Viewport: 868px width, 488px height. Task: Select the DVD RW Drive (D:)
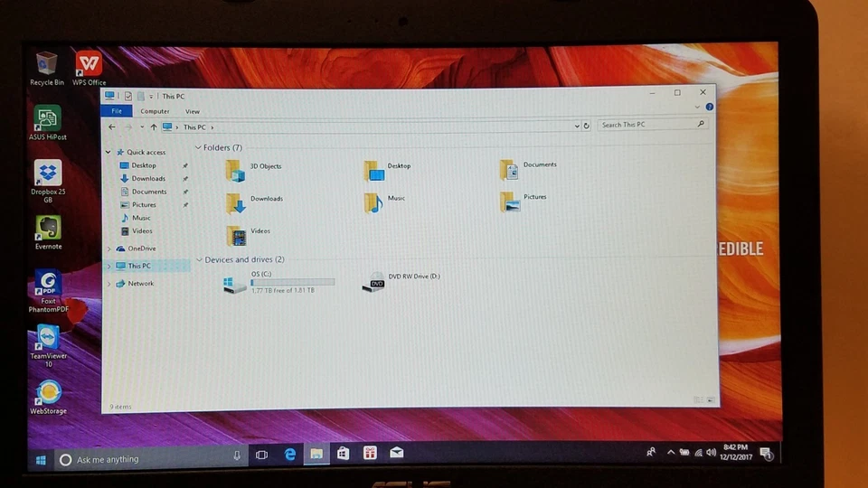401,282
